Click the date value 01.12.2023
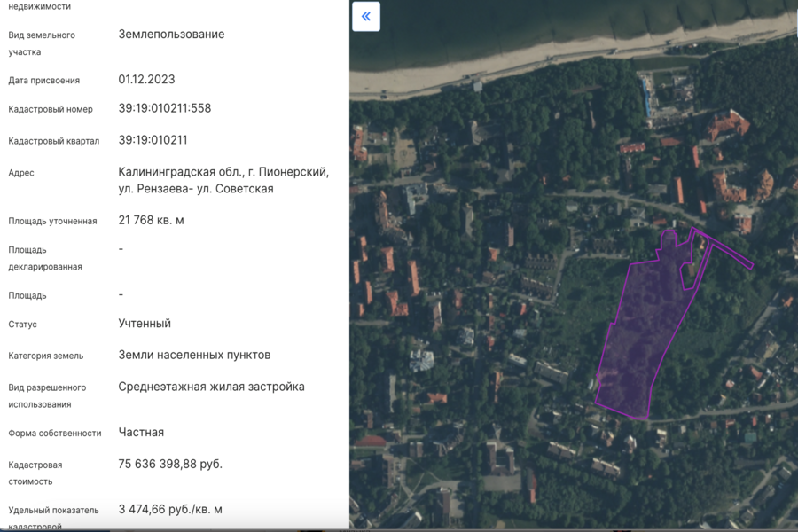The image size is (798, 532). coord(146,79)
